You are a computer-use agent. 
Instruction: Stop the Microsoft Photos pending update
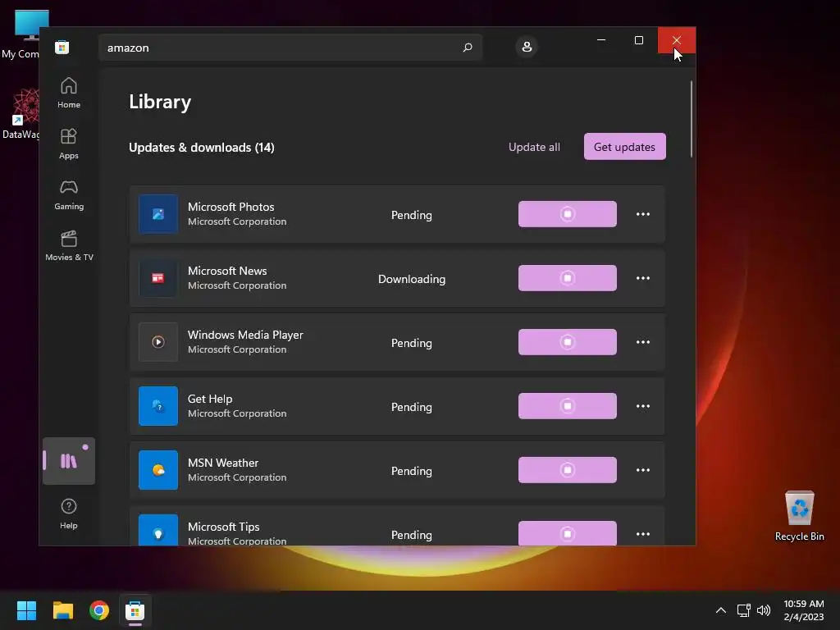(x=568, y=214)
